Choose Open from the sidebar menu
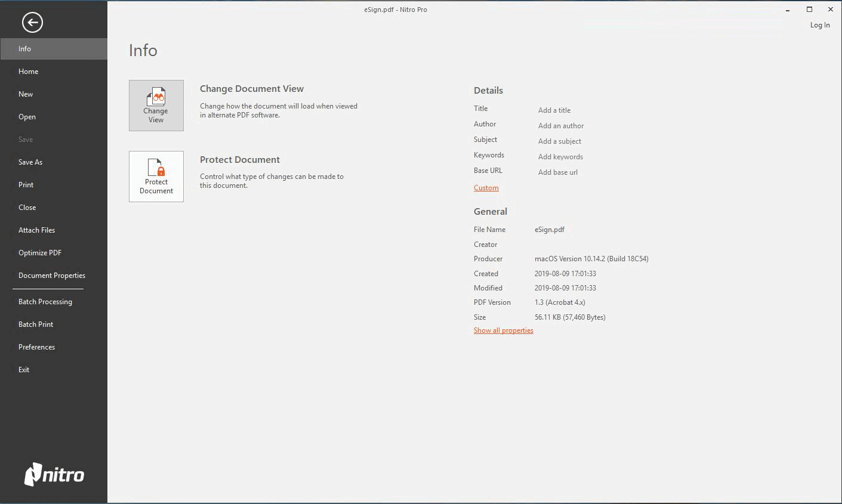 click(27, 117)
